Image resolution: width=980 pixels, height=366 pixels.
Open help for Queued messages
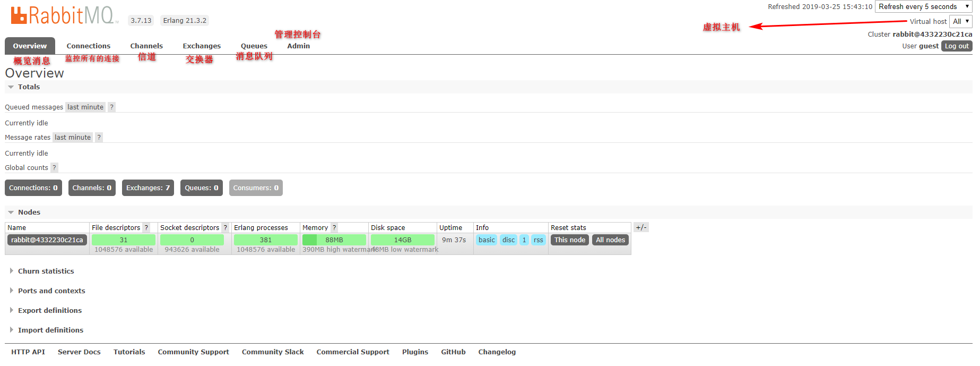point(111,107)
